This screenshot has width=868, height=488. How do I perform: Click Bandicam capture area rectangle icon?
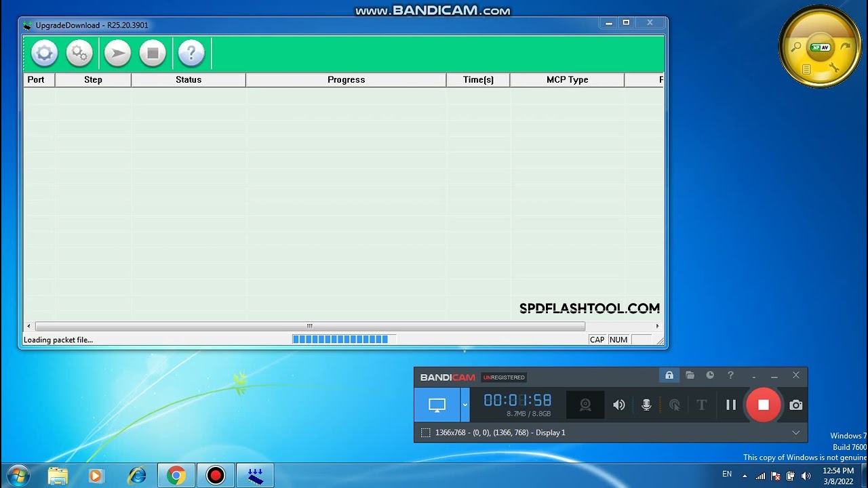tap(425, 432)
